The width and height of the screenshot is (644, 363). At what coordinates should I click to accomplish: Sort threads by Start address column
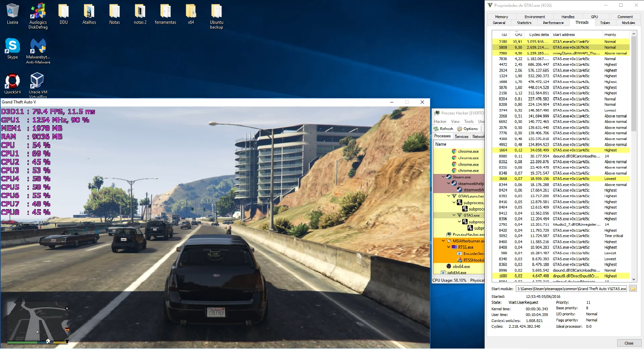(577, 35)
